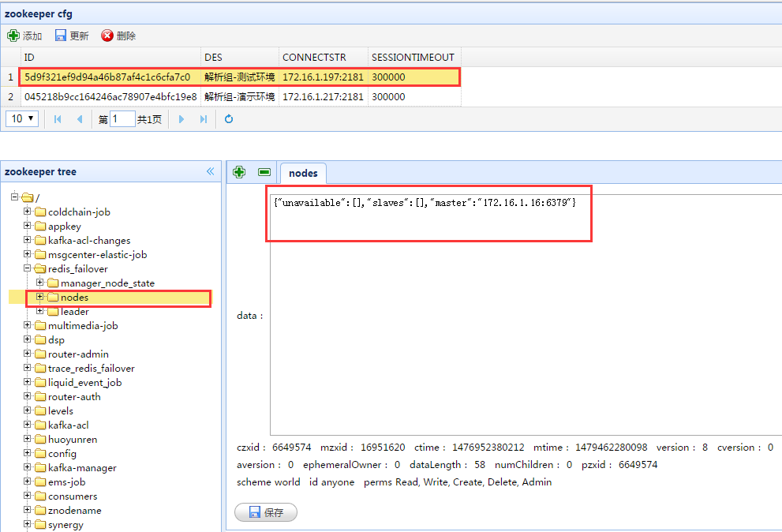Remove node with green minus icon
Screen dimensions: 782x532
point(264,172)
